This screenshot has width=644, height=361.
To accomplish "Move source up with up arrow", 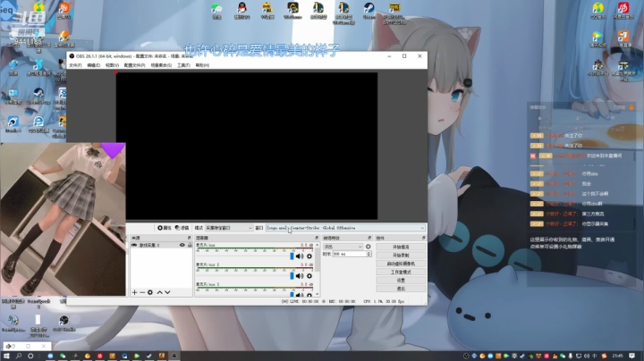I will pyautogui.click(x=160, y=292).
